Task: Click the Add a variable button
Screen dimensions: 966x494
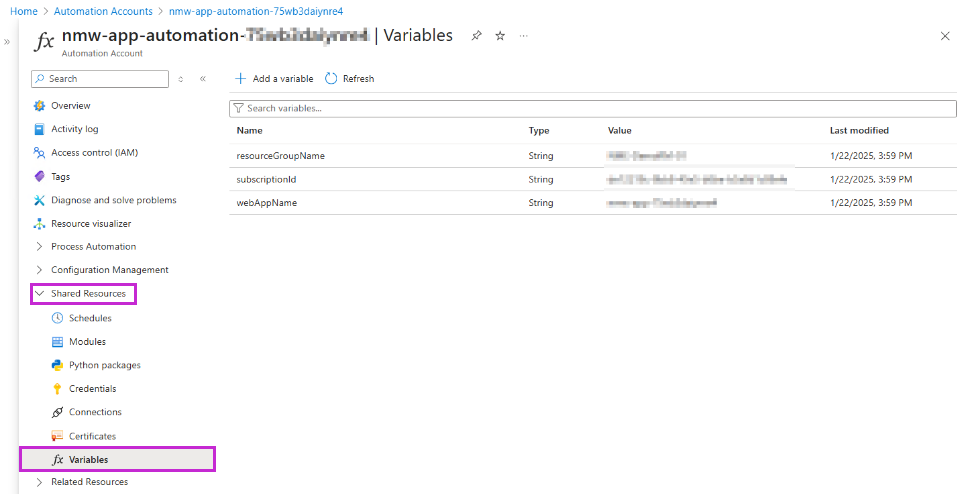Action: pyautogui.click(x=274, y=78)
